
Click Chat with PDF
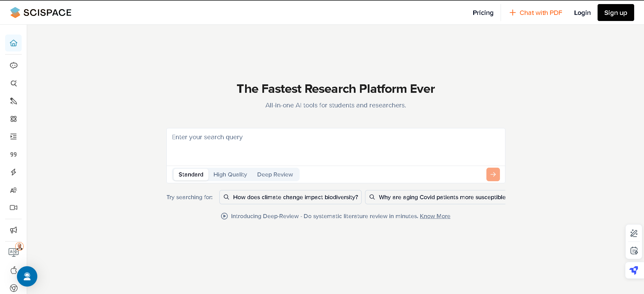tap(536, 13)
